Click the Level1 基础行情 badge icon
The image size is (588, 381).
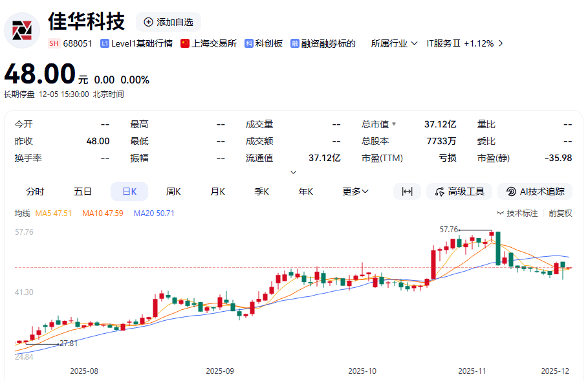click(x=105, y=43)
